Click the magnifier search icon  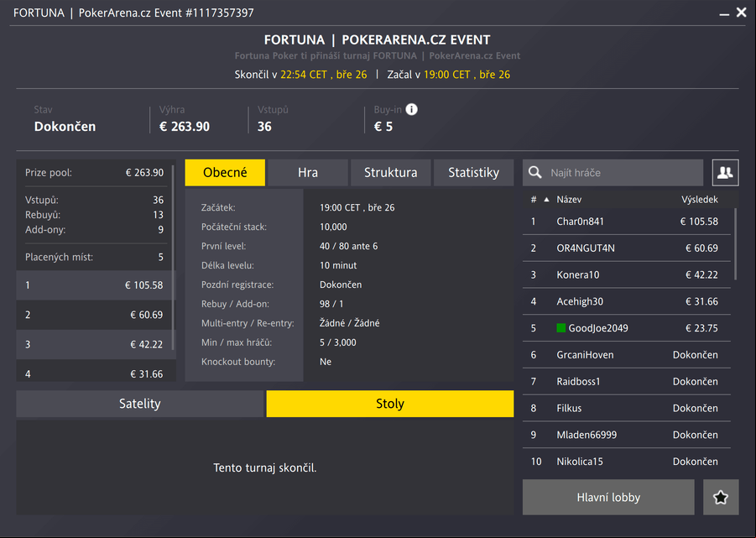coord(534,173)
